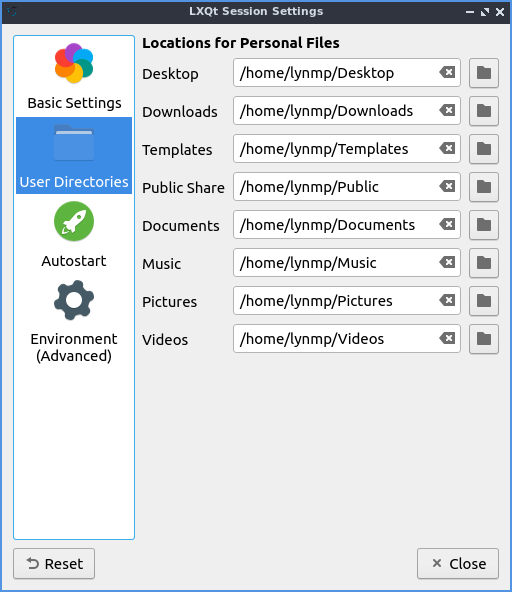
Task: Click the Reset button
Action: (x=54, y=564)
